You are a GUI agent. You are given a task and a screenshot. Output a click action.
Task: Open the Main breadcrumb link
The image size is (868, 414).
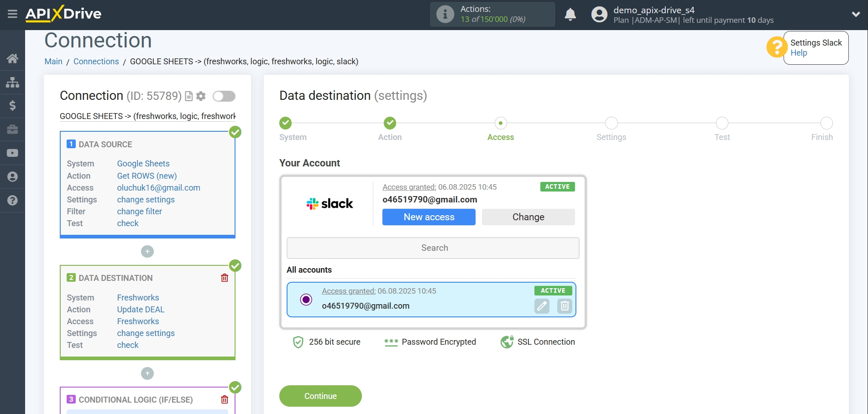click(53, 62)
